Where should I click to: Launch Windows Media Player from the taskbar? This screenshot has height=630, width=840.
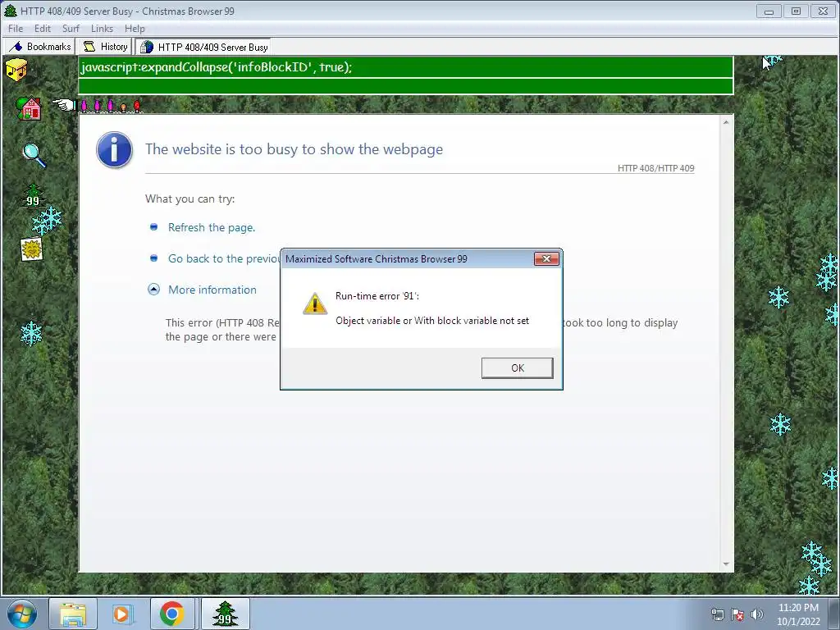(122, 614)
